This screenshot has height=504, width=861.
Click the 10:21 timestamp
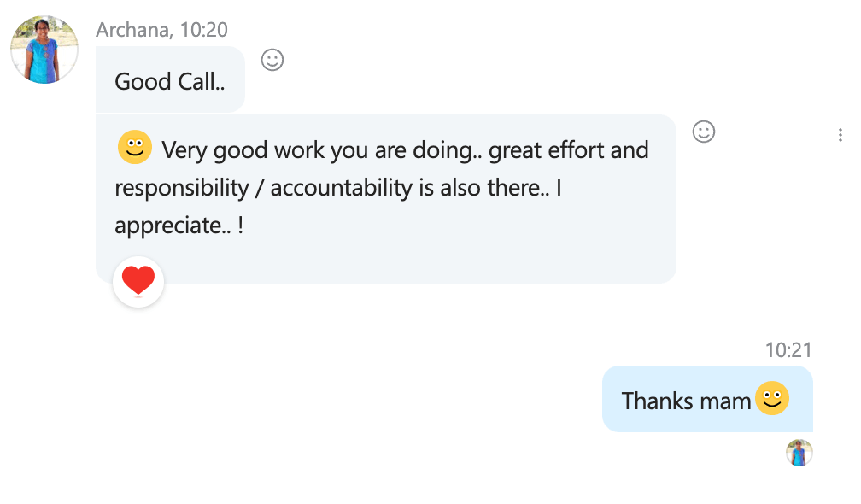[788, 349]
